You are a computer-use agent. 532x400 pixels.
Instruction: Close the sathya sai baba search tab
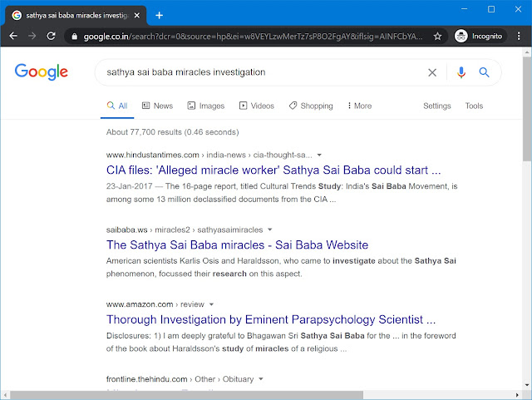click(136, 15)
